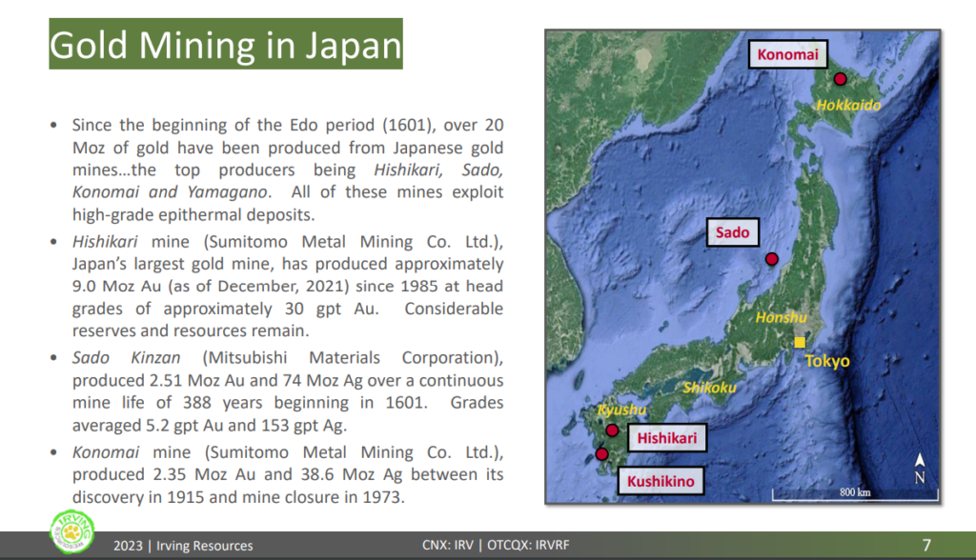Click the phrase "discovery in 1915"
976x560 pixels.
pyautogui.click(x=137, y=498)
